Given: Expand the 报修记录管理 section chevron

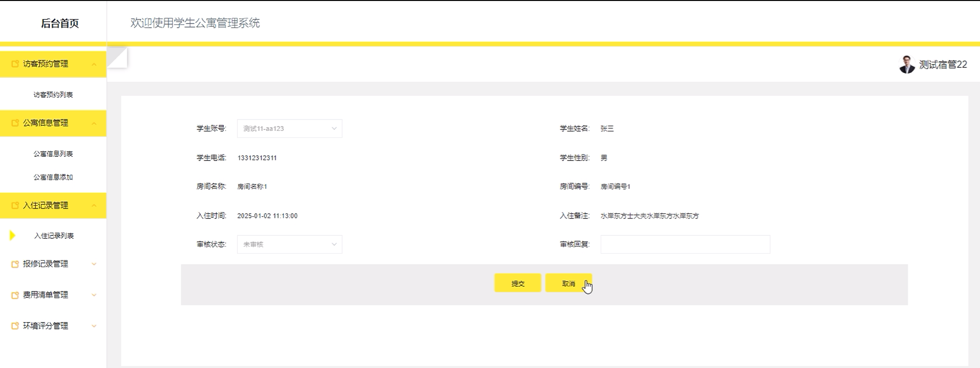Looking at the screenshot, I should 94,264.
